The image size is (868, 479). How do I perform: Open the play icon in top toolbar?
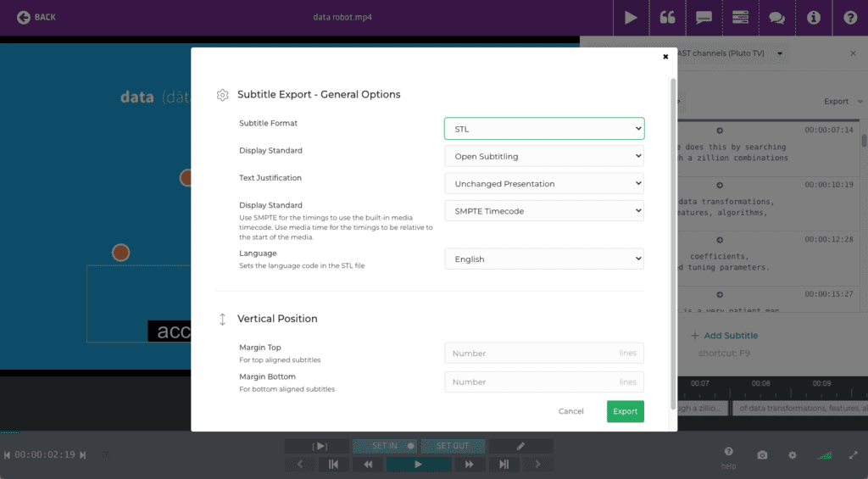click(631, 18)
